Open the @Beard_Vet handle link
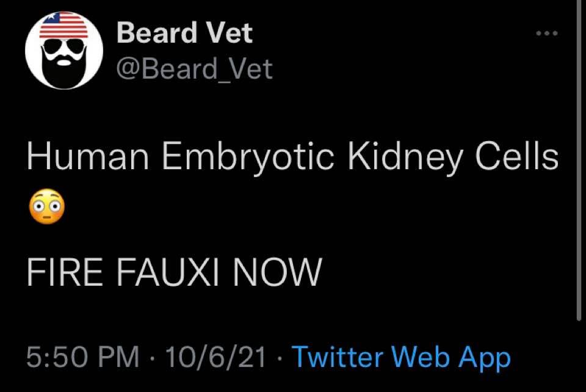The width and height of the screenshot is (586, 392). pyautogui.click(x=194, y=70)
